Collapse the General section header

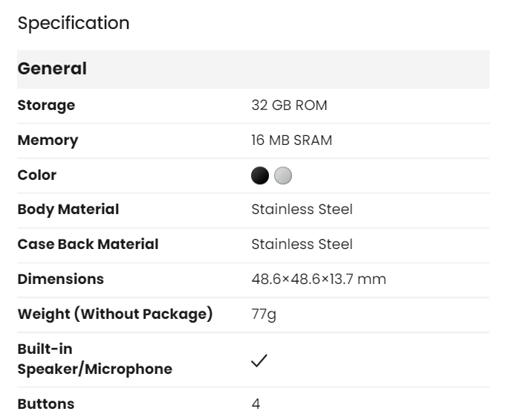tap(253, 69)
